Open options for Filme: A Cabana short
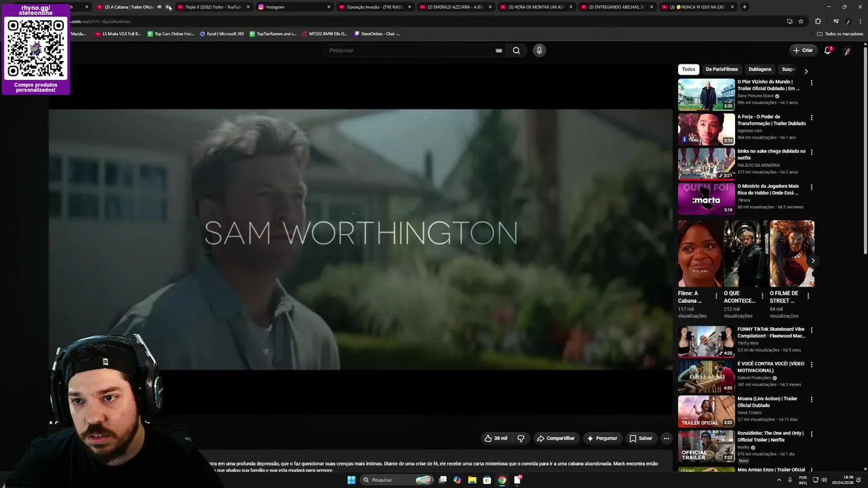 coord(716,296)
